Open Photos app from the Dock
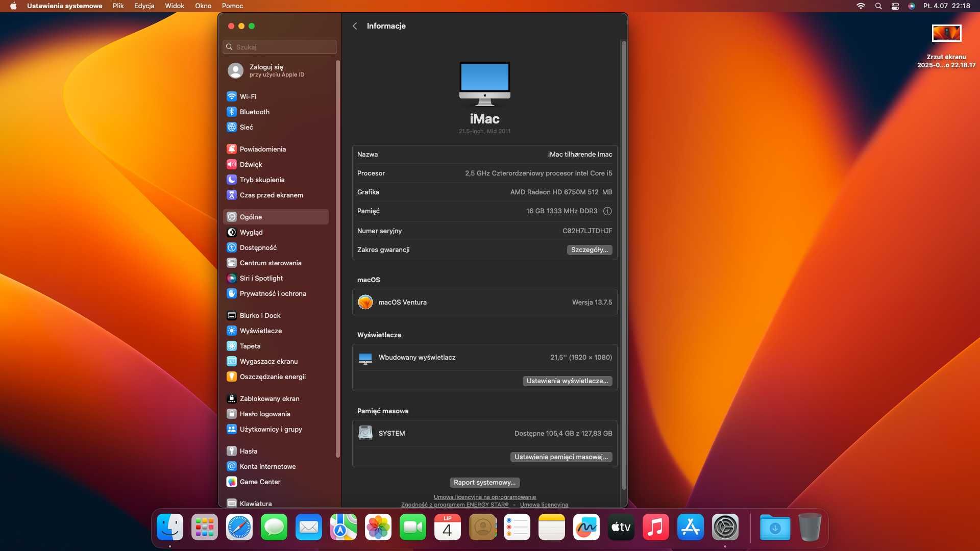This screenshot has width=980, height=551. [x=378, y=528]
